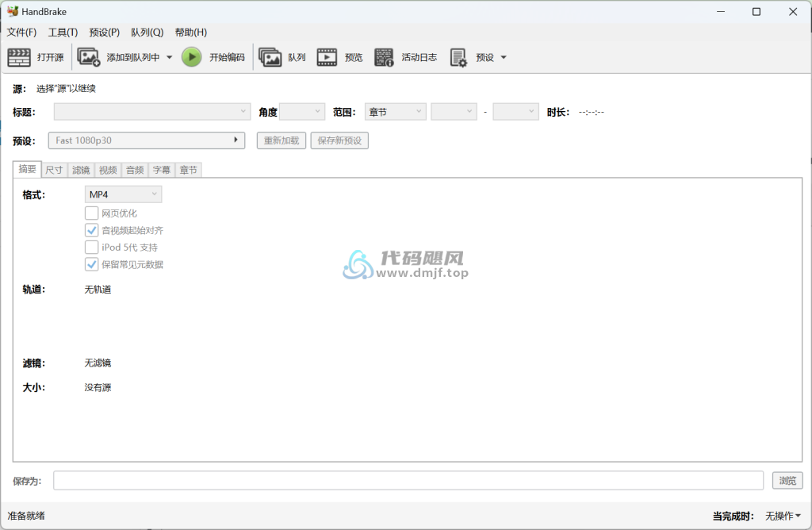Viewport: 812px width, 530px height.
Task: Click the green 开始编码 play icon
Action: point(192,57)
